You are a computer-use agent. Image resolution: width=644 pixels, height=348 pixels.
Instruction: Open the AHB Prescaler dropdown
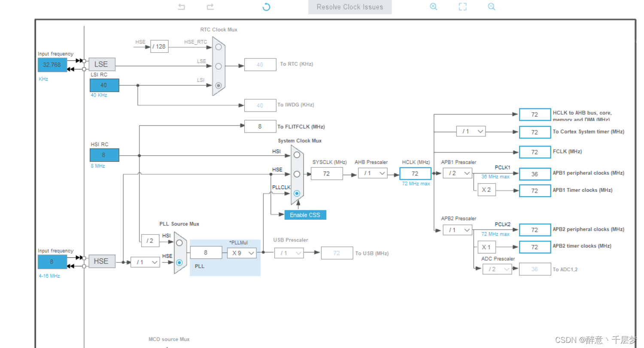373,173
